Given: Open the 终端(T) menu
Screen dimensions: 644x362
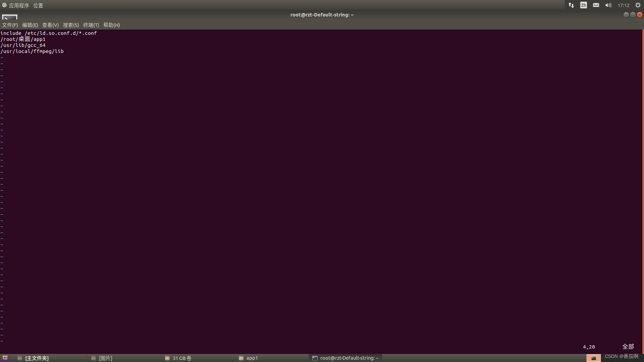Looking at the screenshot, I should tap(91, 25).
